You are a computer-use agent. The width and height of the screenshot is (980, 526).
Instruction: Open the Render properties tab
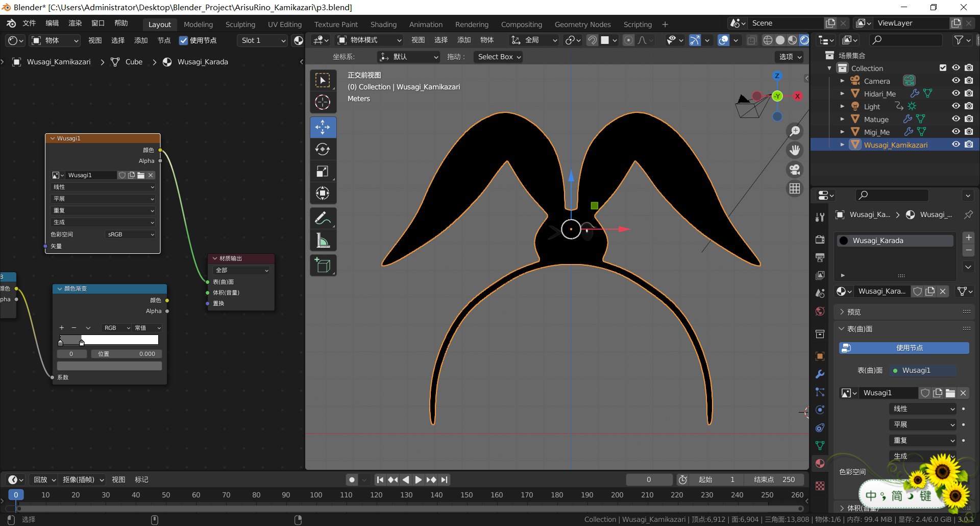[820, 240]
